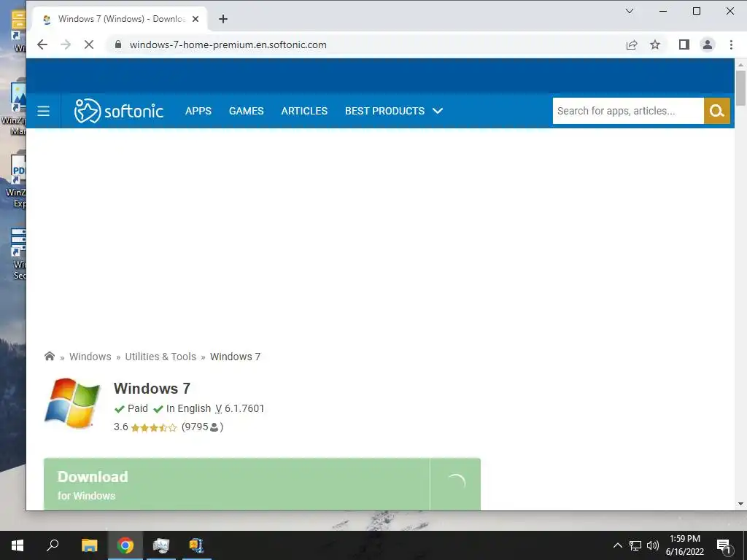Select the Windows 7 (Windows) - Download tab

(120, 19)
